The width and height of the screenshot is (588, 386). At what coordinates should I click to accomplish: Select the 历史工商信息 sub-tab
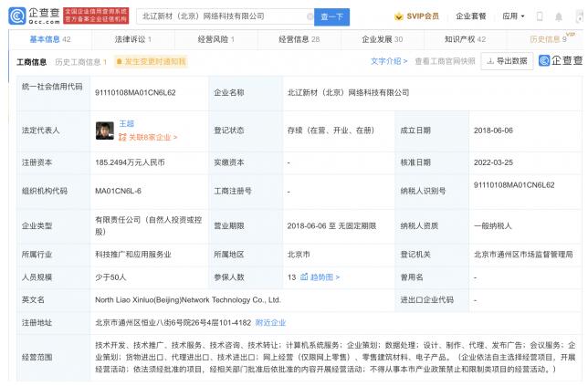coord(80,62)
